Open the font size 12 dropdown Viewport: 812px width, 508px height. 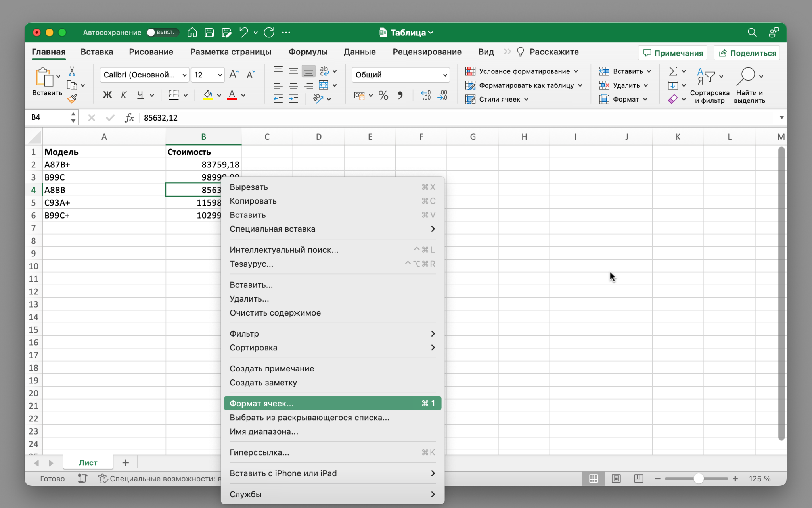(220, 75)
